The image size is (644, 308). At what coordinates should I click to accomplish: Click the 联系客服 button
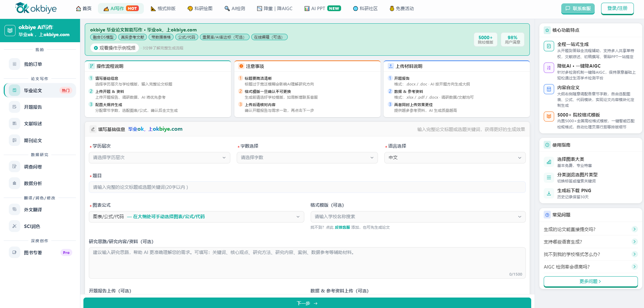[x=578, y=8]
